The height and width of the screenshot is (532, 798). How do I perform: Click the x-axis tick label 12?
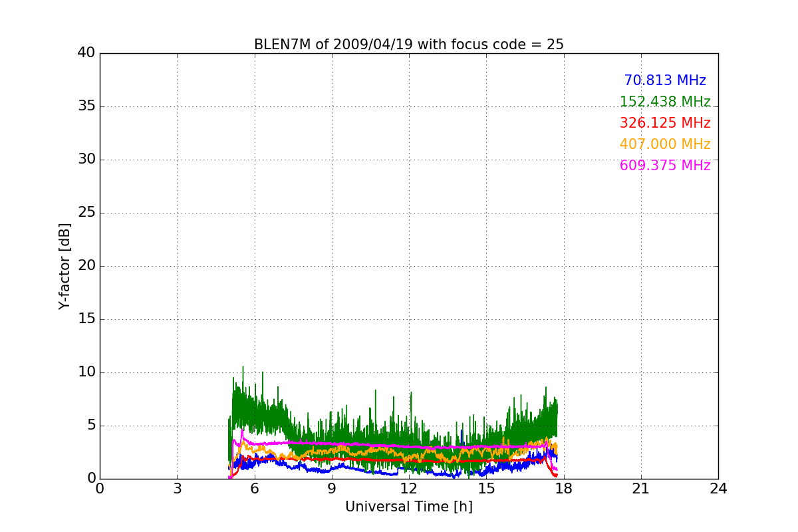pyautogui.click(x=409, y=488)
